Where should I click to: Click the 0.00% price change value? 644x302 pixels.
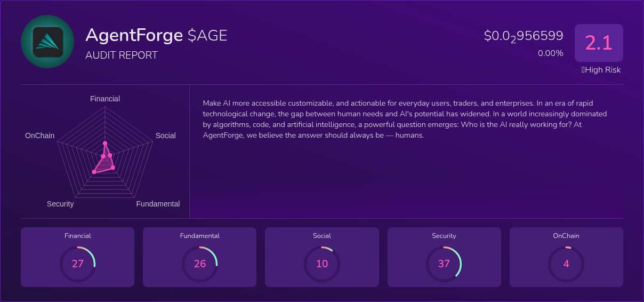click(551, 53)
